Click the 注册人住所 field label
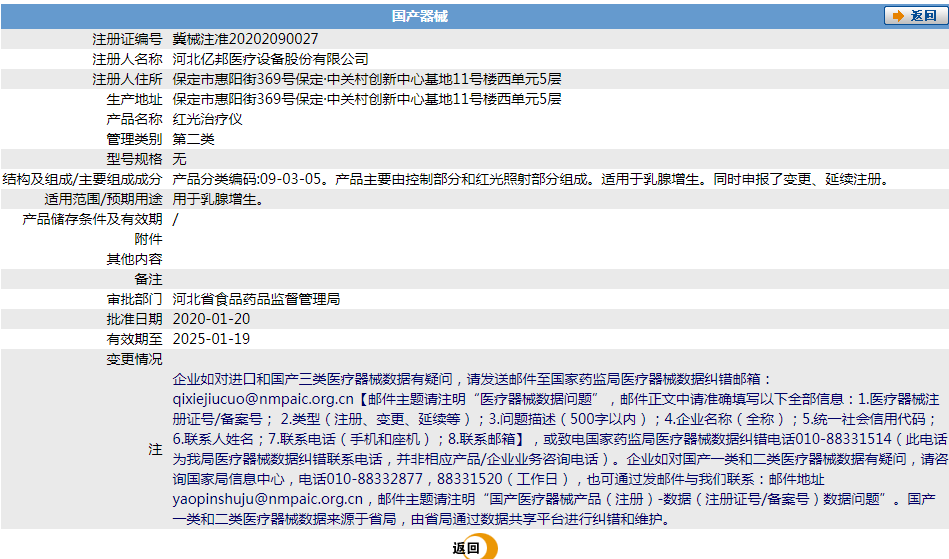 127,79
